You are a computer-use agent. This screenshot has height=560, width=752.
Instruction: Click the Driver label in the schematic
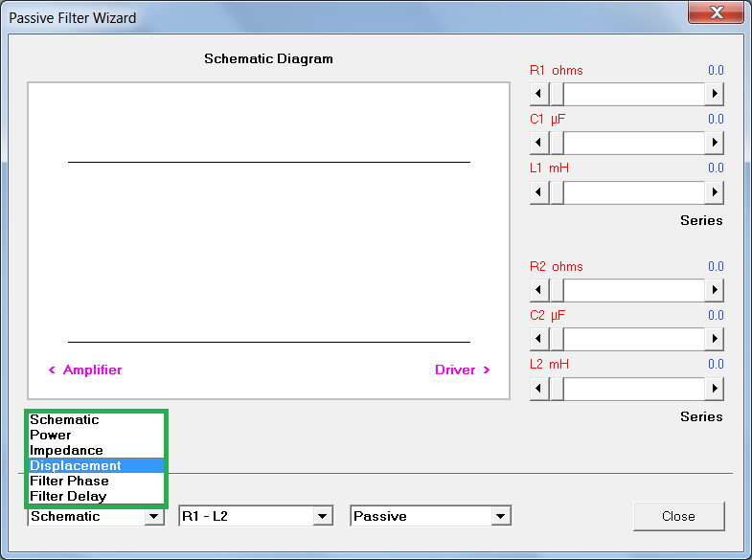[455, 370]
